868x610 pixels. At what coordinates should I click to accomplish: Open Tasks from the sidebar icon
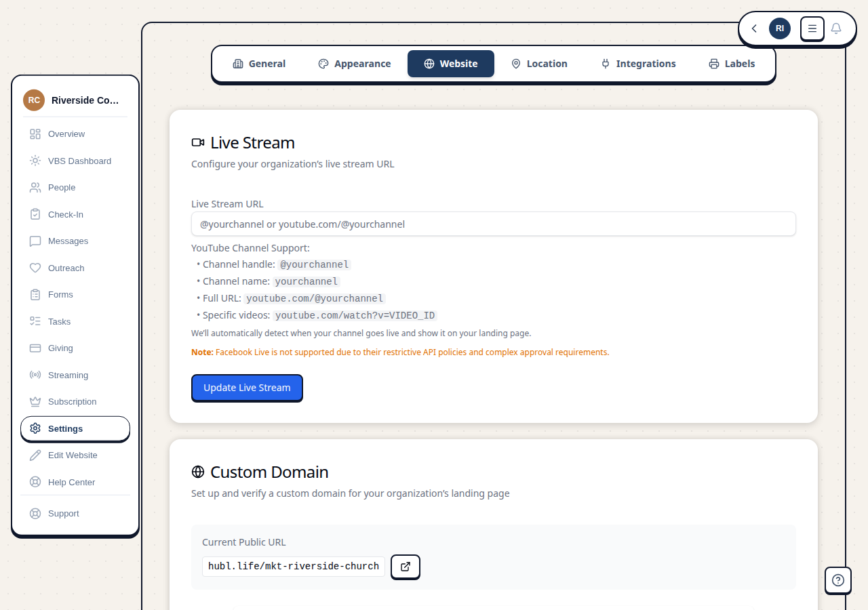click(x=35, y=321)
